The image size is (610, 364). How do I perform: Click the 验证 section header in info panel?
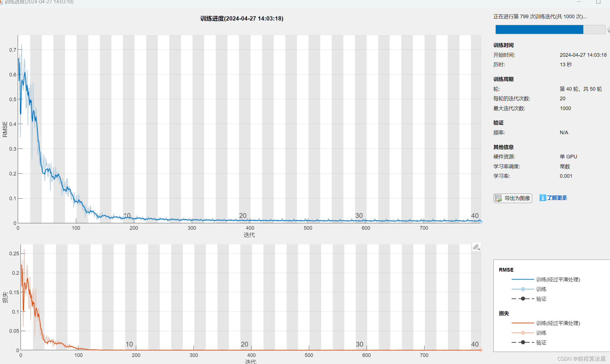click(x=499, y=123)
